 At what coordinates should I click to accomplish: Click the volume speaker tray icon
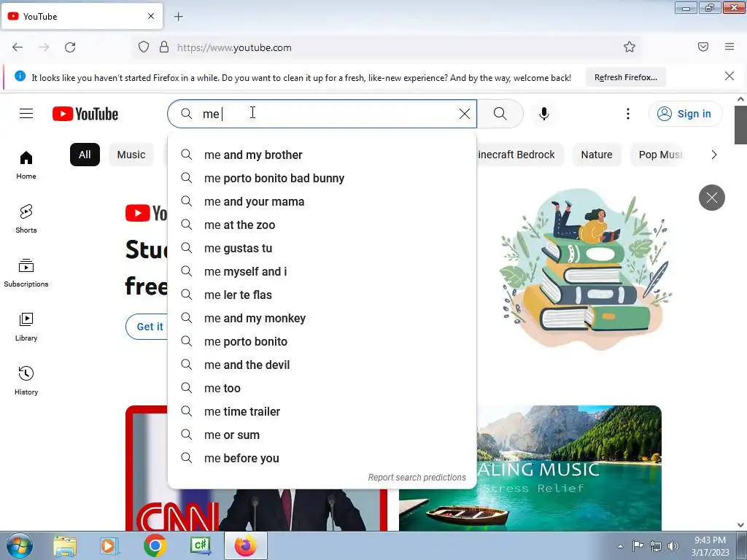tap(673, 546)
